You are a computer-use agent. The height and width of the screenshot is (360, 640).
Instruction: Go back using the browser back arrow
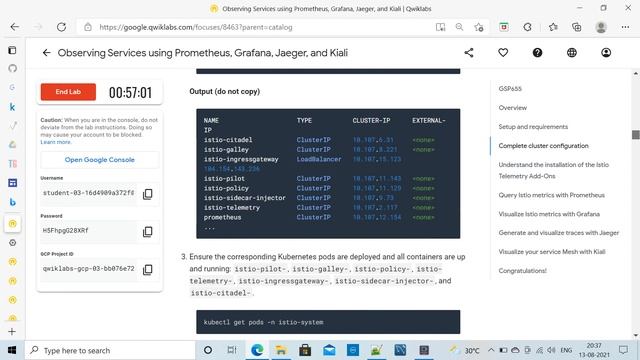(x=15, y=27)
